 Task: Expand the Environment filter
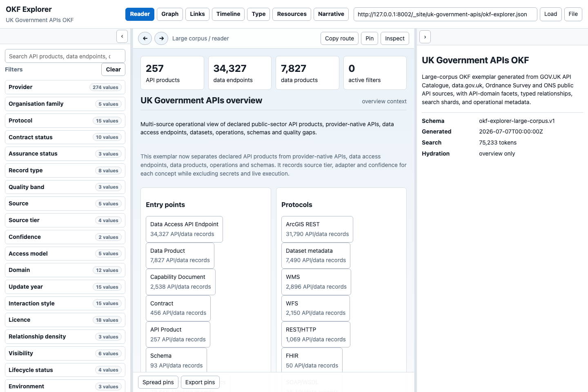click(x=65, y=386)
